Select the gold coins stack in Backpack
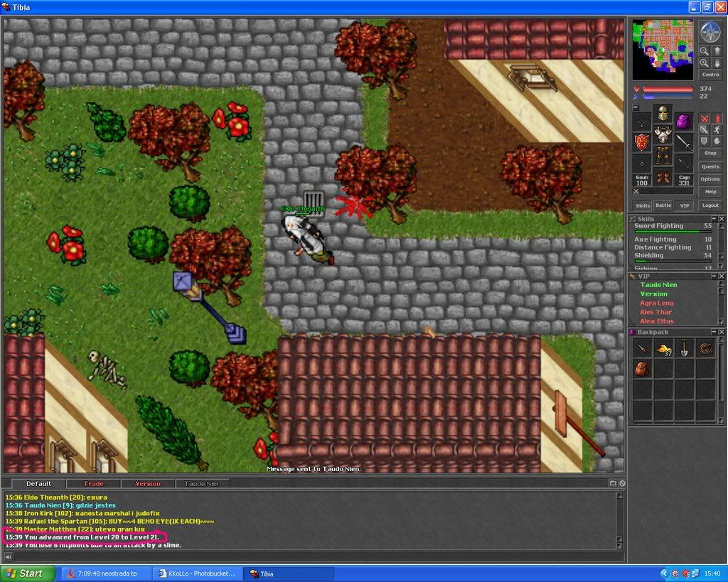728x582 pixels. [x=663, y=348]
